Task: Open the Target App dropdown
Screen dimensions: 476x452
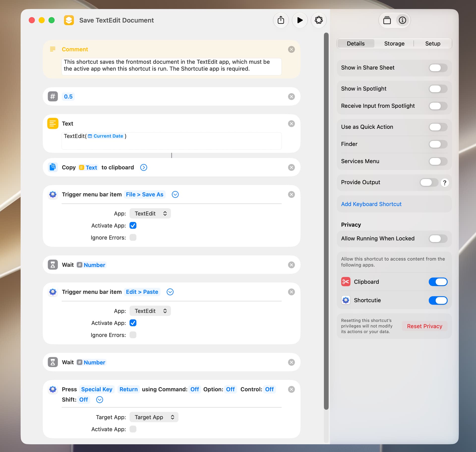Action: click(x=154, y=417)
